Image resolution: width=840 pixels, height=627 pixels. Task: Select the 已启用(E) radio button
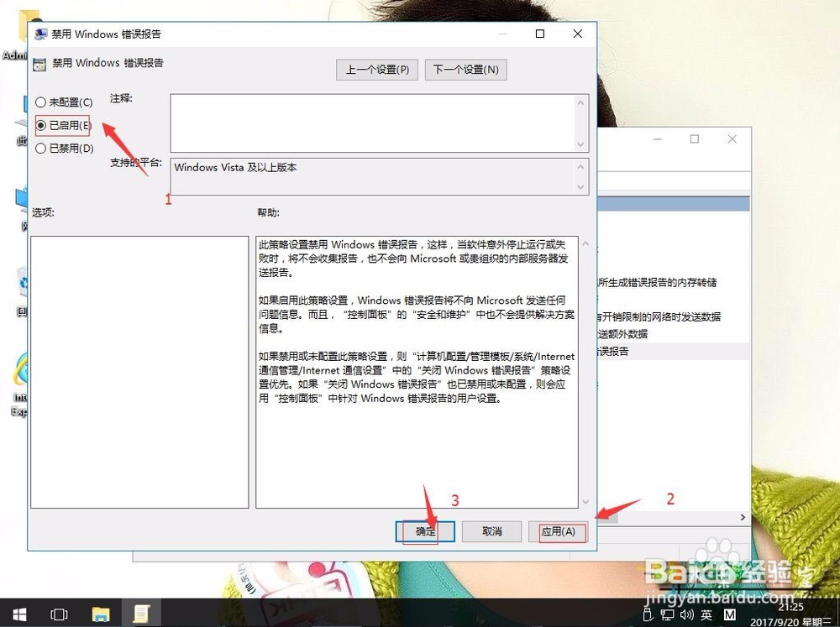[40, 125]
